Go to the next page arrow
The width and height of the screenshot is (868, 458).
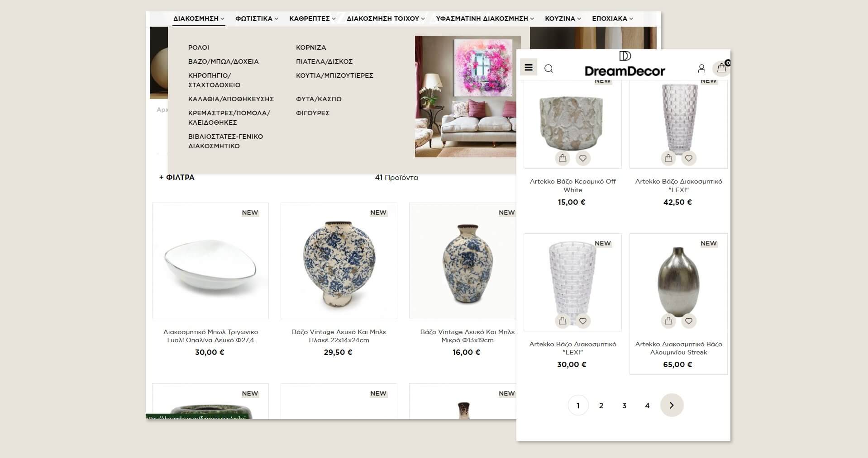coord(672,405)
